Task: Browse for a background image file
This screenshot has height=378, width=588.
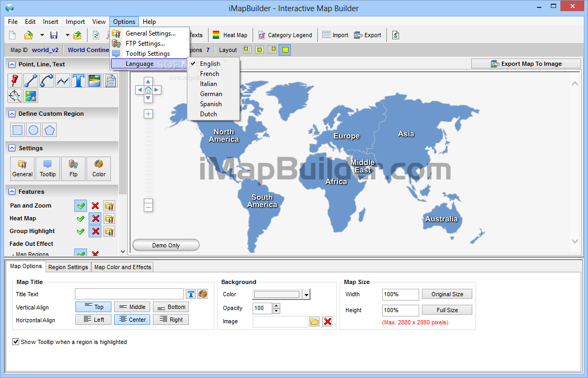Action: pyautogui.click(x=314, y=322)
